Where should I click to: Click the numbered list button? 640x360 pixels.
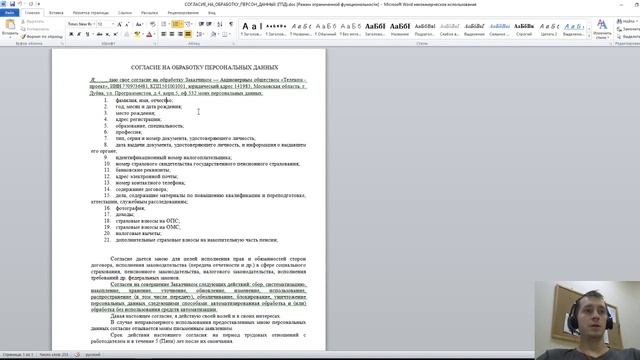pyautogui.click(x=176, y=24)
